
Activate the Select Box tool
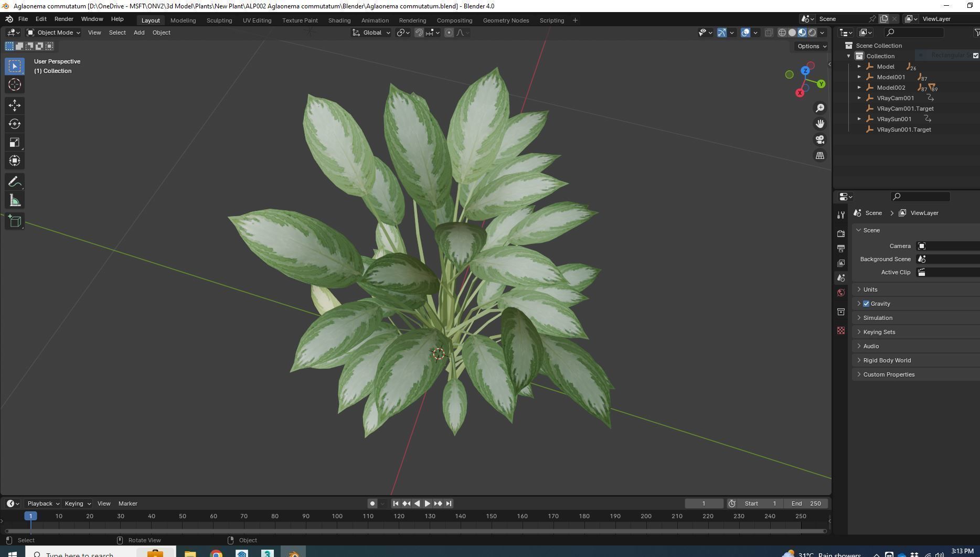click(15, 66)
